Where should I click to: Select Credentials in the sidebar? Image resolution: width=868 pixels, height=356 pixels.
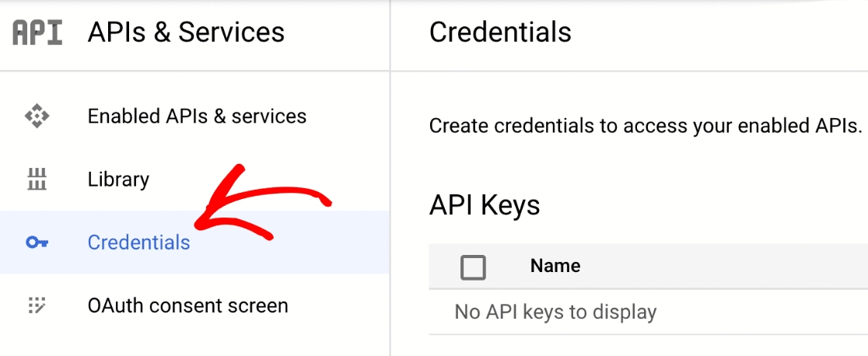click(138, 243)
